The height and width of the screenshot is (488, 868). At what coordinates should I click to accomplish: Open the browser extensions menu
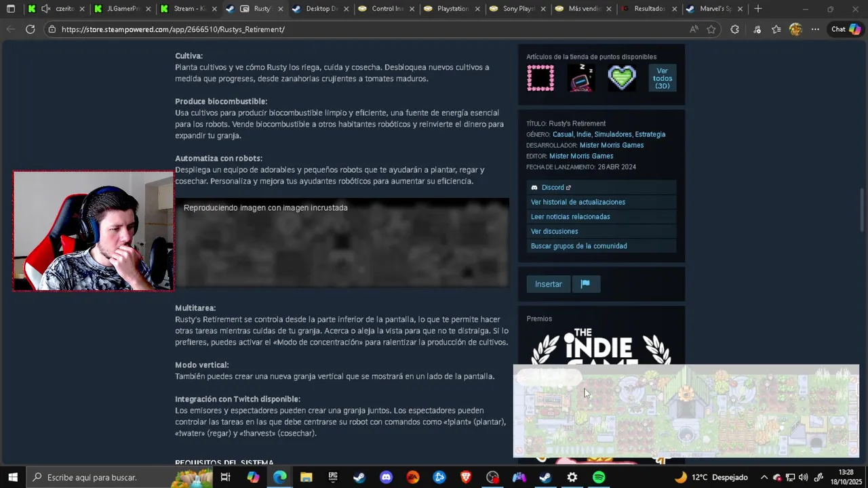(x=734, y=29)
